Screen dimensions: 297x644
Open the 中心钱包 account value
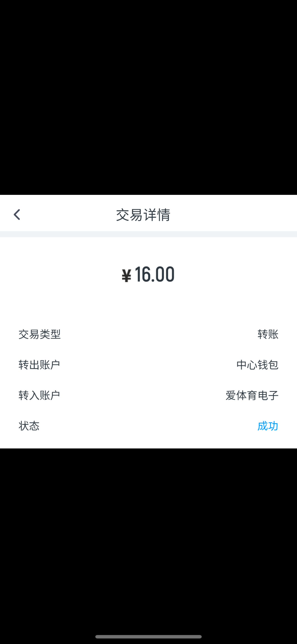pyautogui.click(x=257, y=365)
